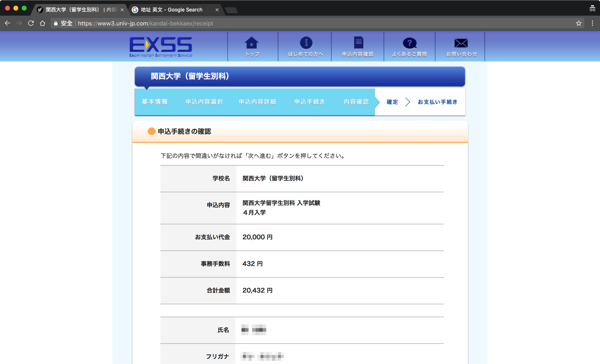Screen dimensions: 600x364
Task: Bookmark page with star icon
Action: coord(579,23)
